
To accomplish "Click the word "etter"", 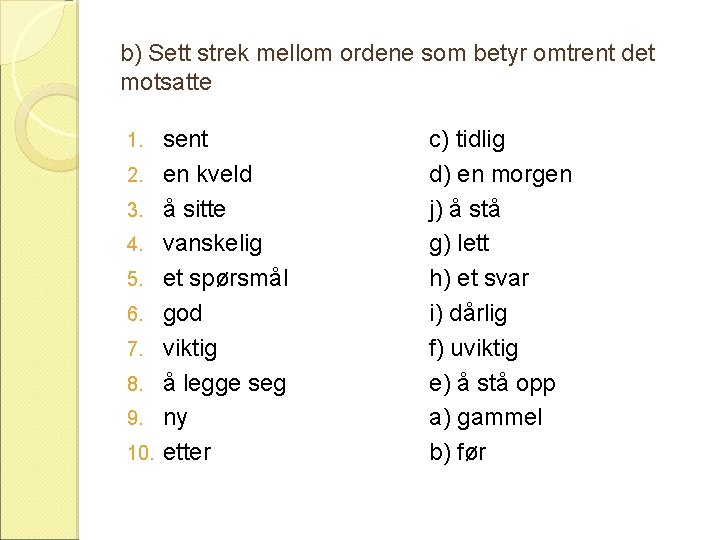I will click(187, 452).
